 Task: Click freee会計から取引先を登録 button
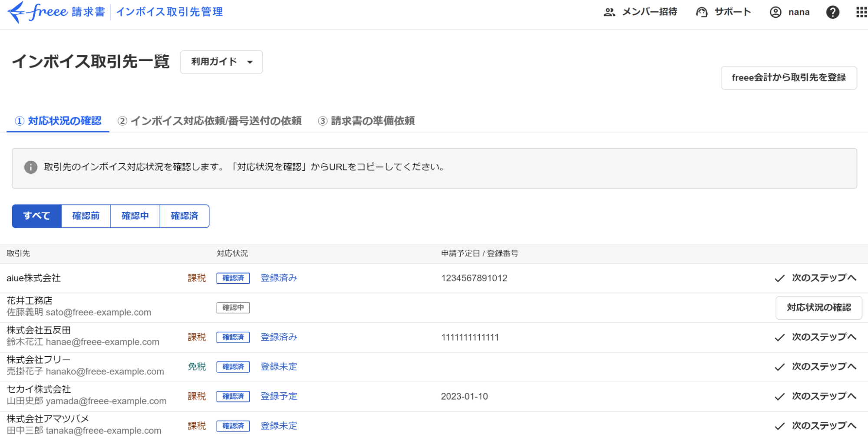click(x=789, y=78)
